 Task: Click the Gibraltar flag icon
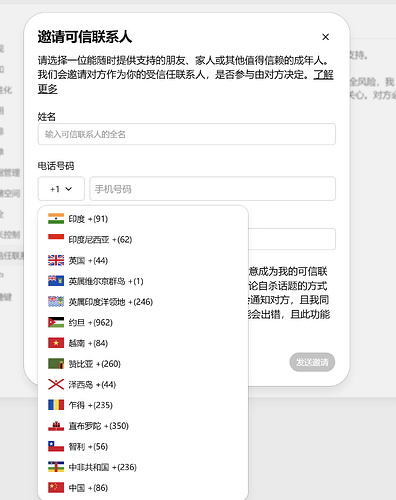tap(56, 426)
